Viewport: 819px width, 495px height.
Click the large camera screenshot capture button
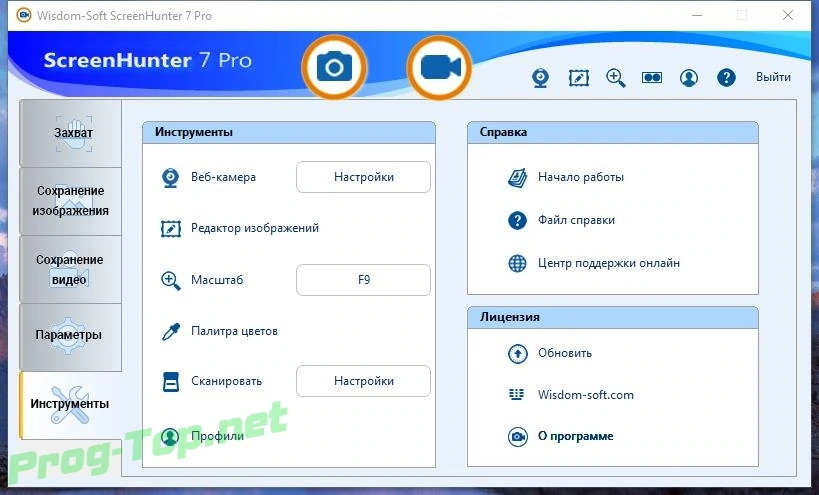pyautogui.click(x=334, y=67)
